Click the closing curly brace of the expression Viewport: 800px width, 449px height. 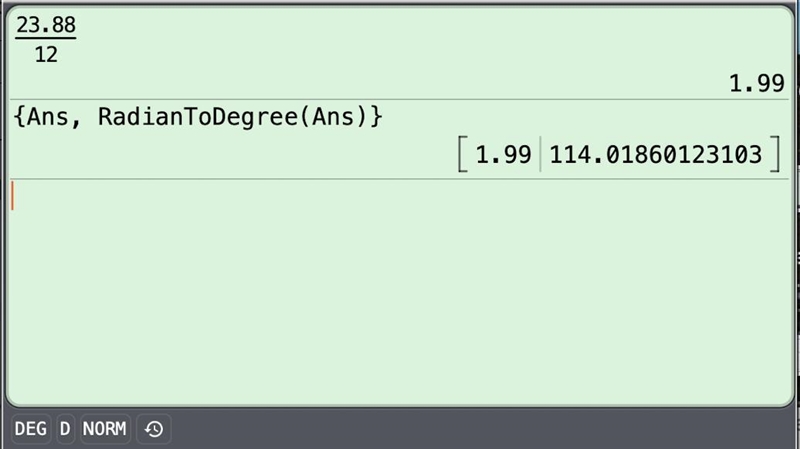coord(376,117)
